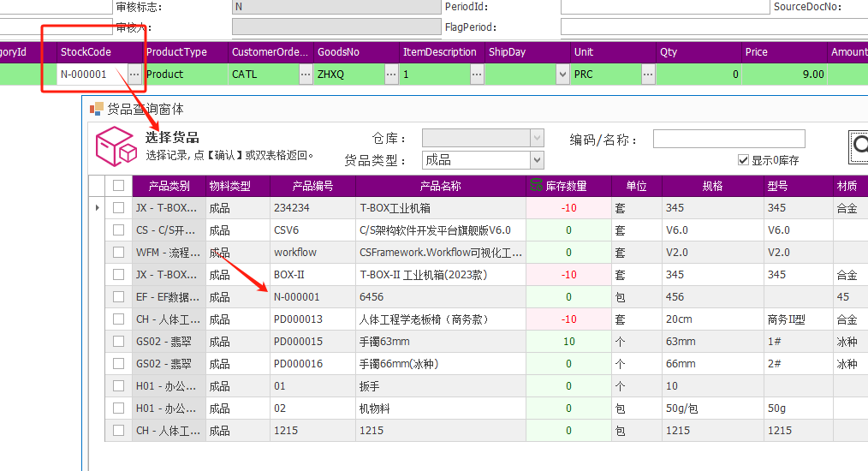This screenshot has height=471, width=868.
Task: Open the ShipDay dropdown arrow
Action: click(562, 75)
